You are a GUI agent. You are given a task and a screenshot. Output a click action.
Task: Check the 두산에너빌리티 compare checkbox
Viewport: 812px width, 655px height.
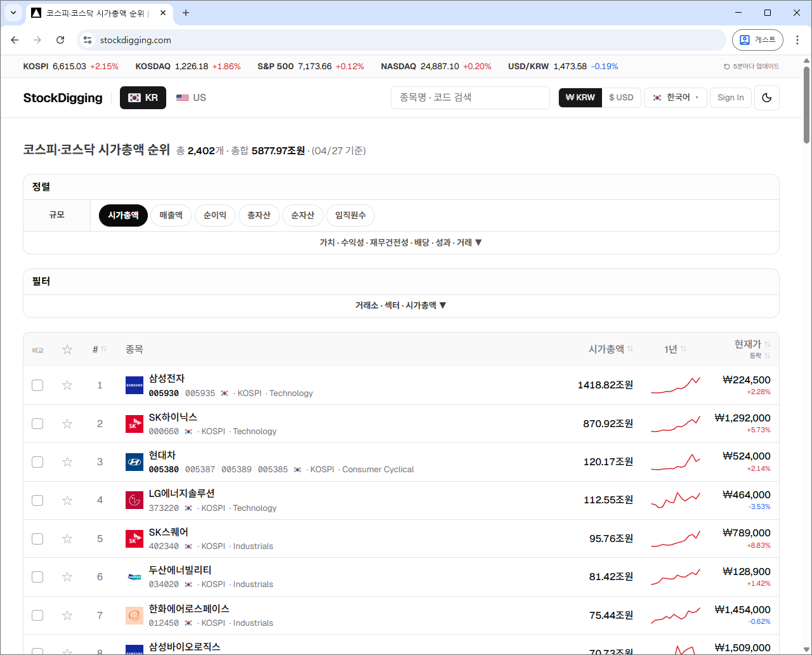(x=37, y=577)
